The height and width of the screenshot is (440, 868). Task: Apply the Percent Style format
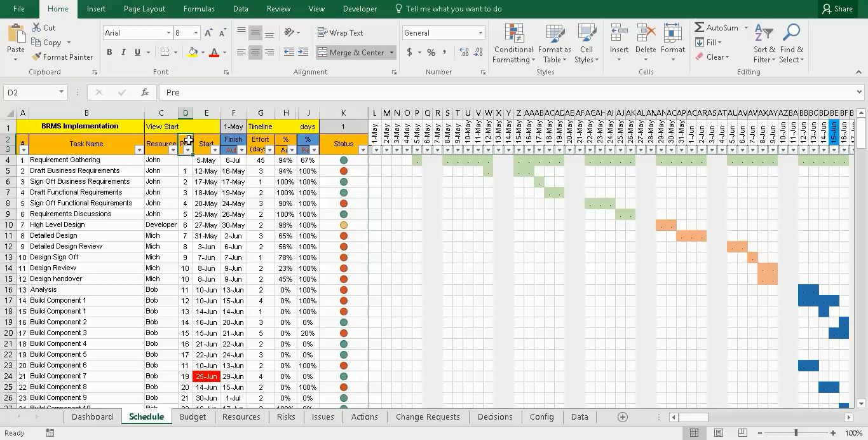(432, 53)
